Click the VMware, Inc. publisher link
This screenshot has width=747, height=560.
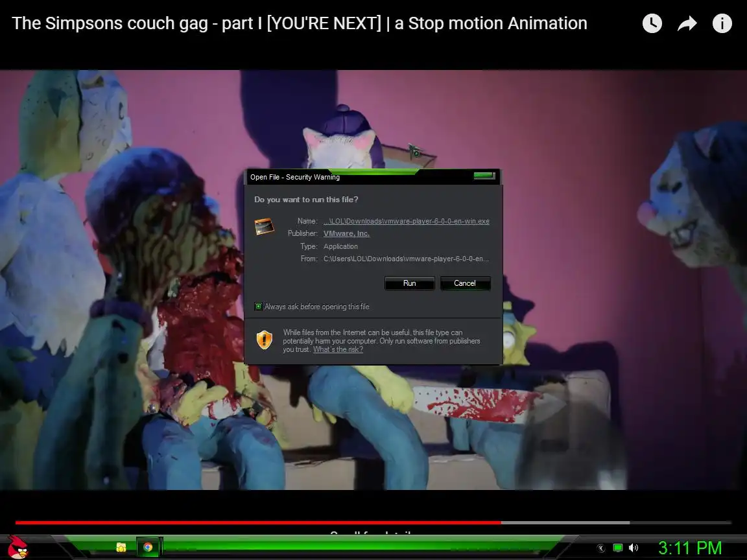346,233
